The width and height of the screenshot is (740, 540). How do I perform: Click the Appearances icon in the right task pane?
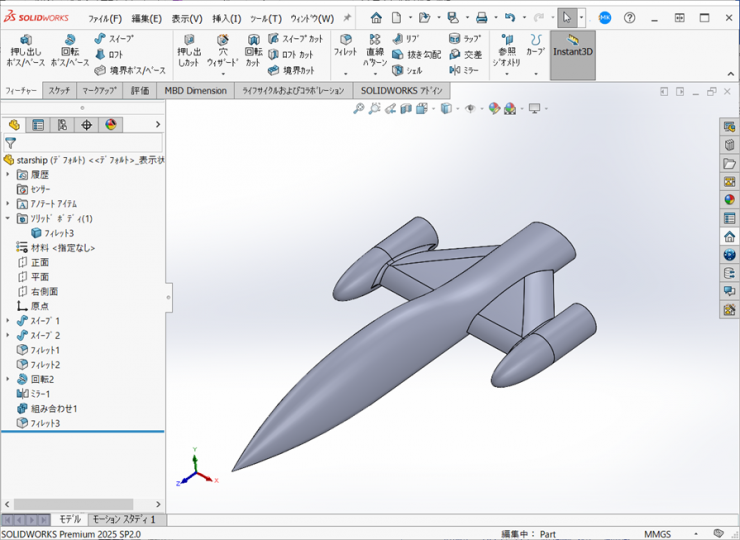pos(729,199)
